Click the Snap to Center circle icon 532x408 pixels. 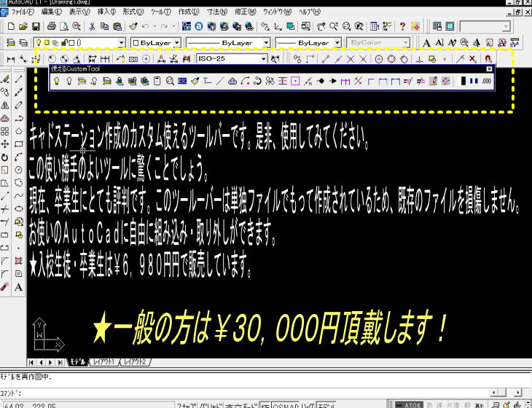[379, 59]
